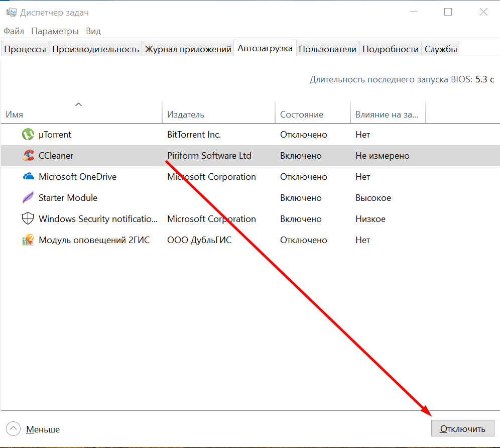Viewport: 500px width, 448px height.
Task: Select the Windows Security notificatio... row
Action: 250,218
